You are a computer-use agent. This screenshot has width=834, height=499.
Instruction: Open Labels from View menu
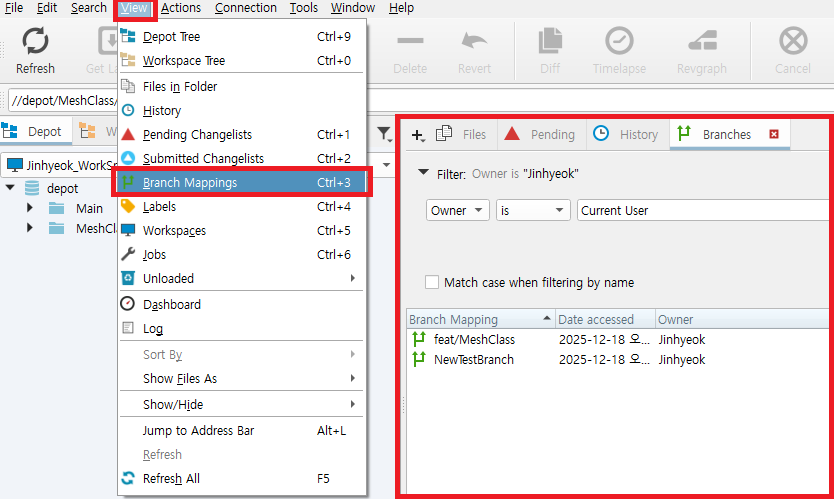click(242, 206)
